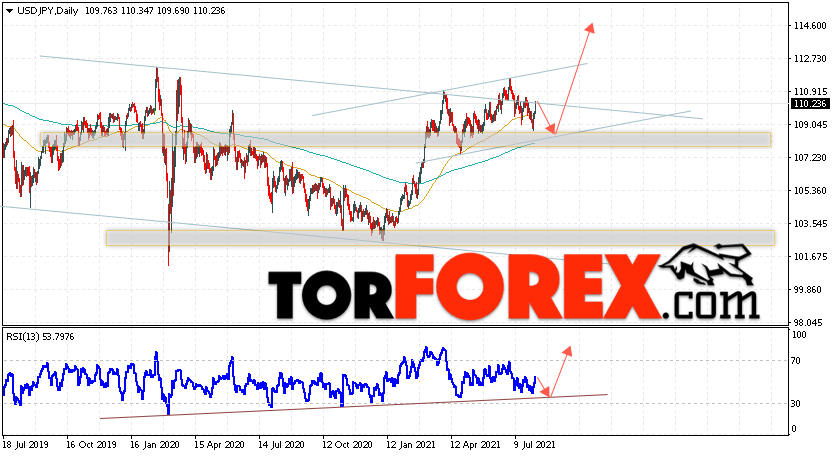Click the 16 Jan 2020 date label

(155, 444)
